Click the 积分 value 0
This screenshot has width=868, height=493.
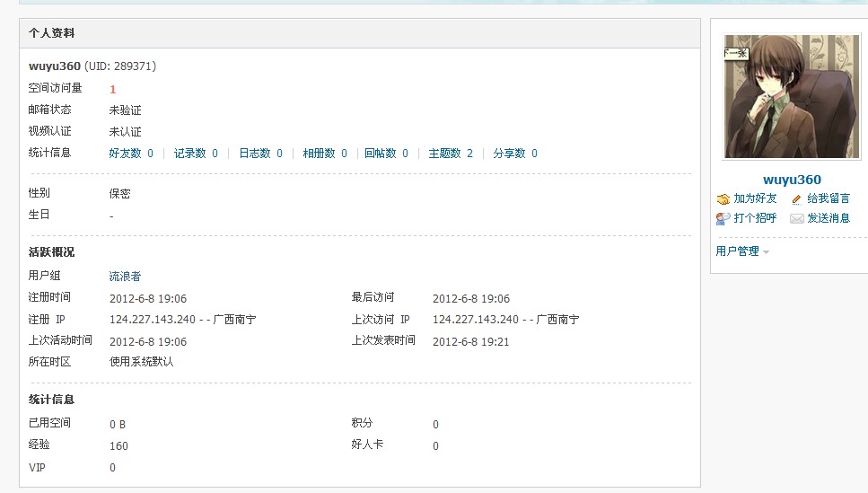[435, 425]
